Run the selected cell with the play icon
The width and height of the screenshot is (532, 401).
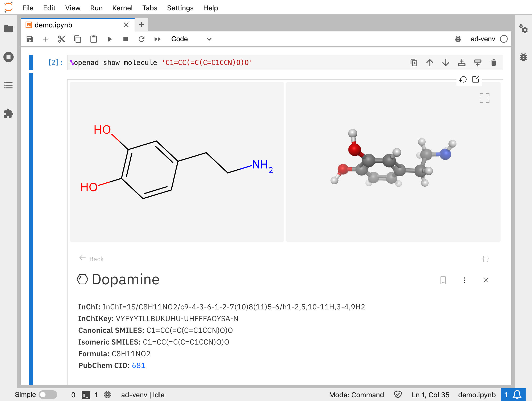point(110,39)
